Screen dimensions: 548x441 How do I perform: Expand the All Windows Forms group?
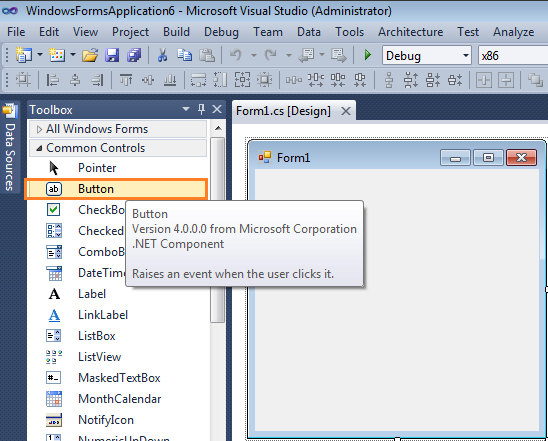[x=39, y=129]
